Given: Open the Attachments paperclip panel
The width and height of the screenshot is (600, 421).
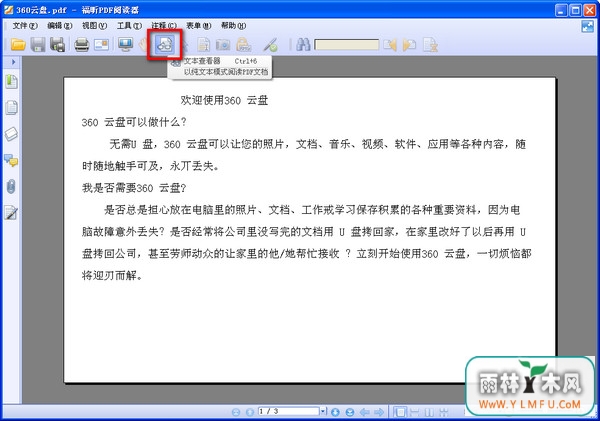Looking at the screenshot, I should click(11, 187).
